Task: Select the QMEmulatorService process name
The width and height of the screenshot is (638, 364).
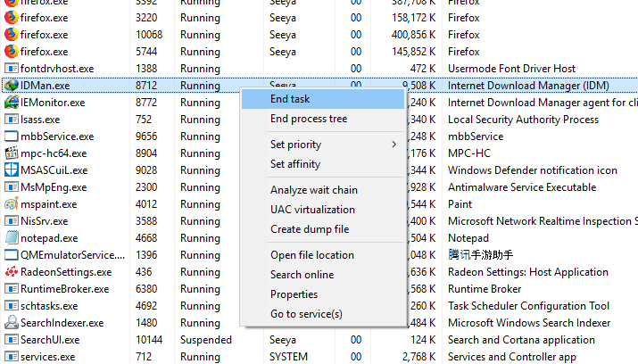Action: click(x=73, y=255)
